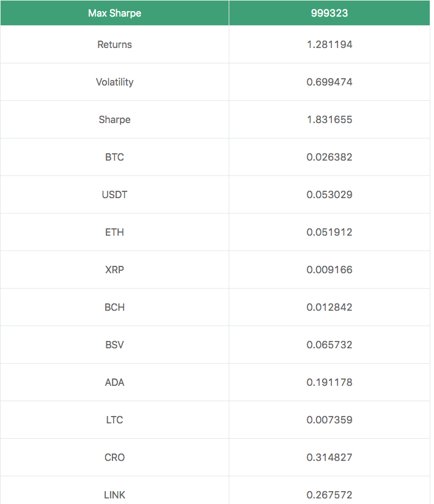The image size is (434, 504).
Task: Click the BTC weight 0.026382
Action: click(x=329, y=157)
